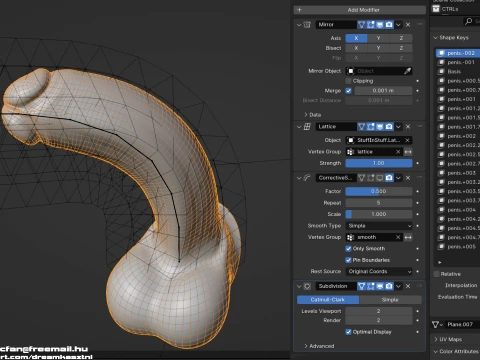Click the Subdivision Render levels field
The width and height of the screenshot is (480, 360).
379,320
